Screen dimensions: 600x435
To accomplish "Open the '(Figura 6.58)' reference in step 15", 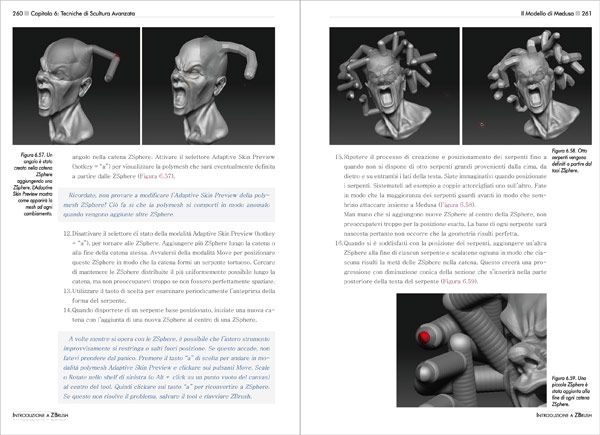I will (x=457, y=205).
